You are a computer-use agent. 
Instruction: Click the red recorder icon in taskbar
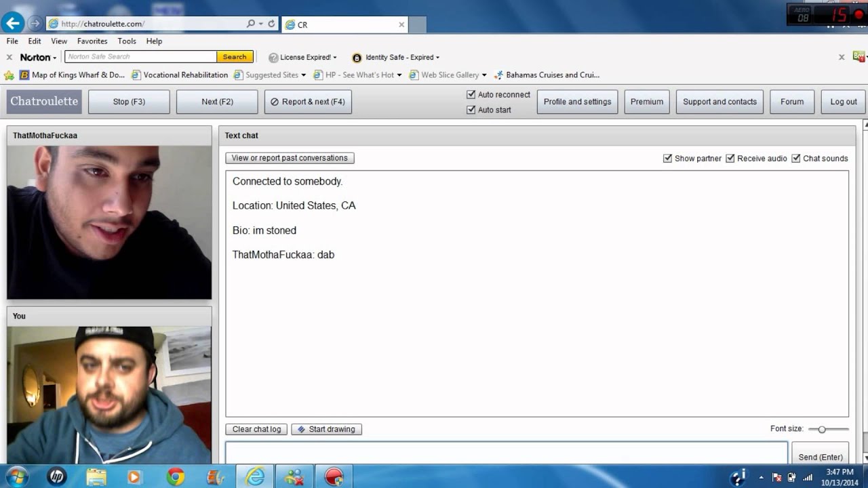[334, 477]
